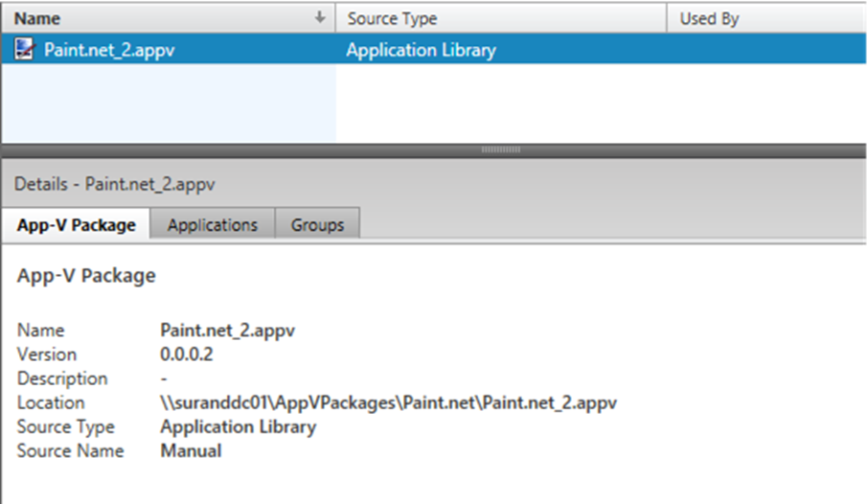
Task: Click the pane splitter grip handle
Action: point(500,149)
